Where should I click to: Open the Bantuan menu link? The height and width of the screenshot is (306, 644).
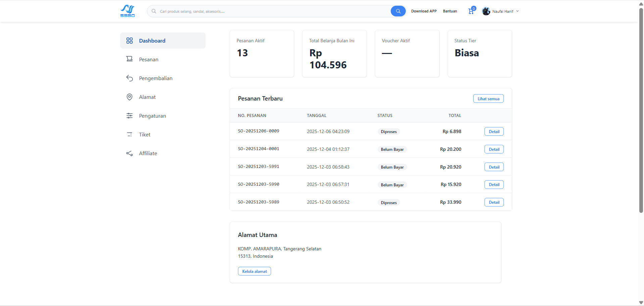pos(450,11)
